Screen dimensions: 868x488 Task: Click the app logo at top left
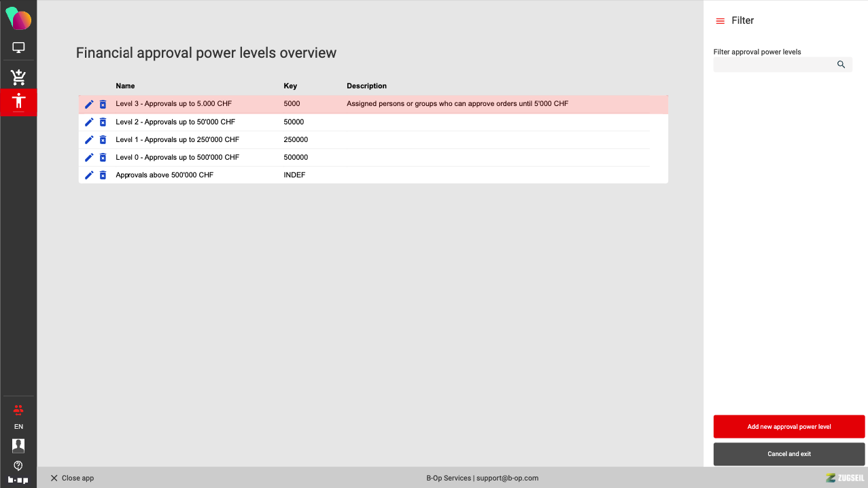coord(18,18)
